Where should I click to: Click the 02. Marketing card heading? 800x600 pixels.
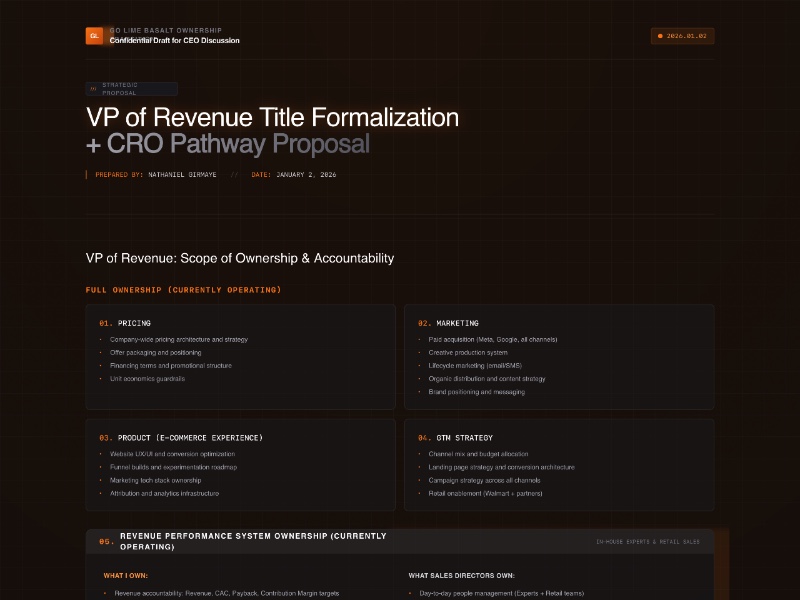point(448,323)
